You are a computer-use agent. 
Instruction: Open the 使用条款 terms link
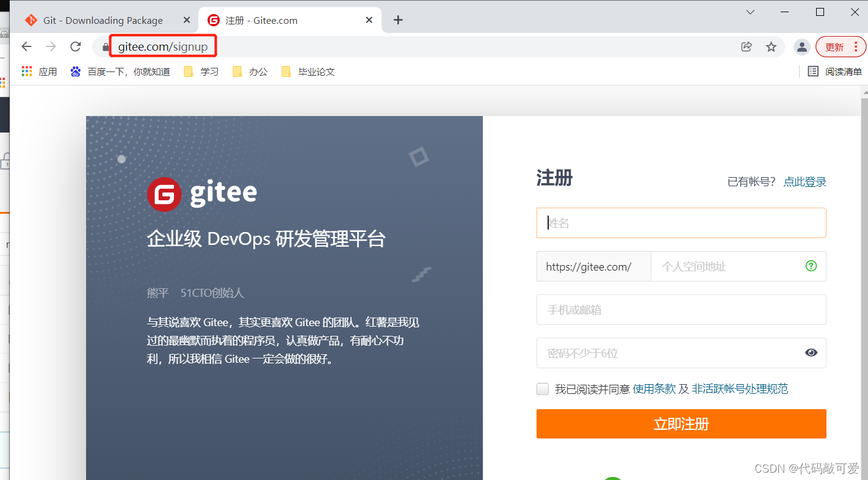tap(654, 389)
